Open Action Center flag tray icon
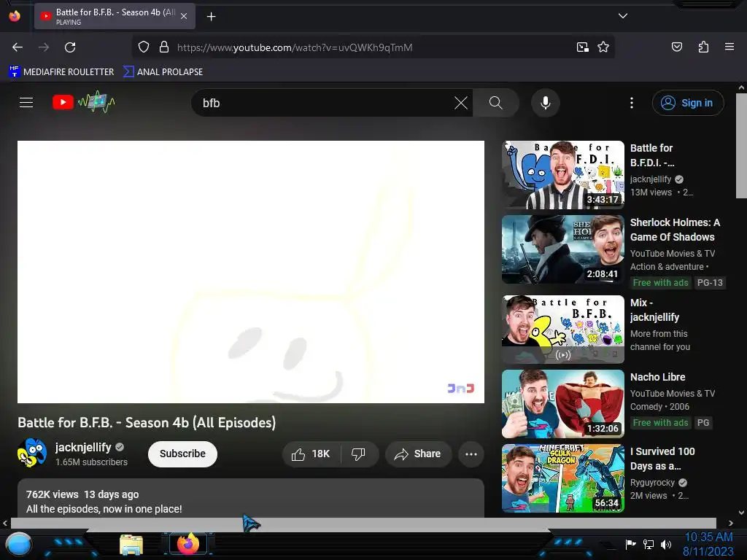 [630, 544]
